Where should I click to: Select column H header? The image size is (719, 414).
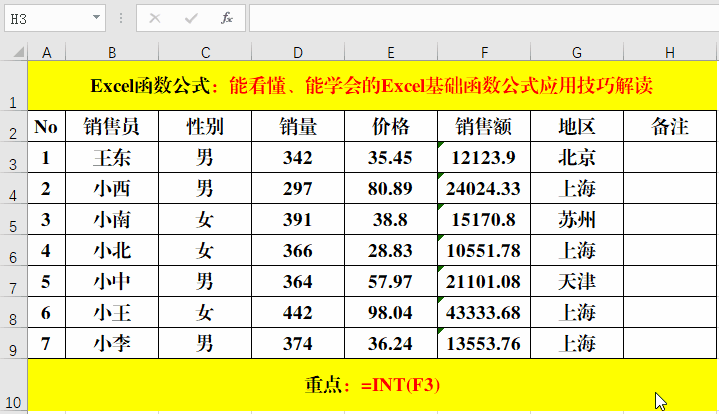coord(669,52)
